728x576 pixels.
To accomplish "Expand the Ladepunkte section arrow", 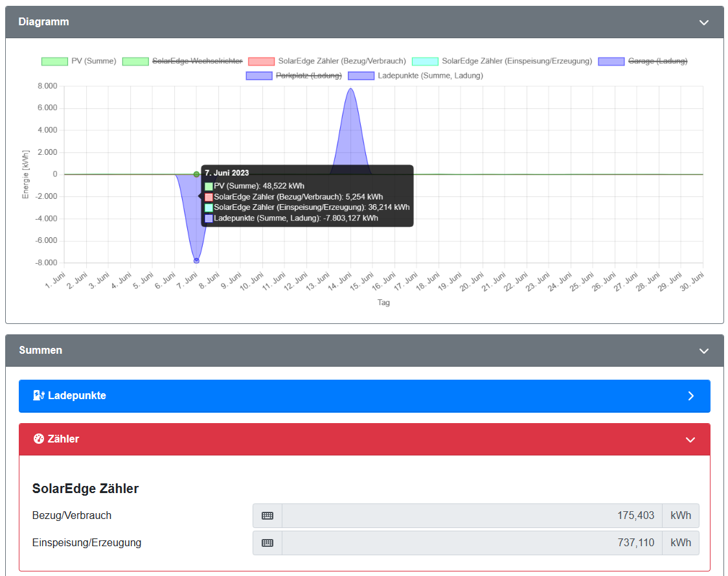I will (690, 396).
